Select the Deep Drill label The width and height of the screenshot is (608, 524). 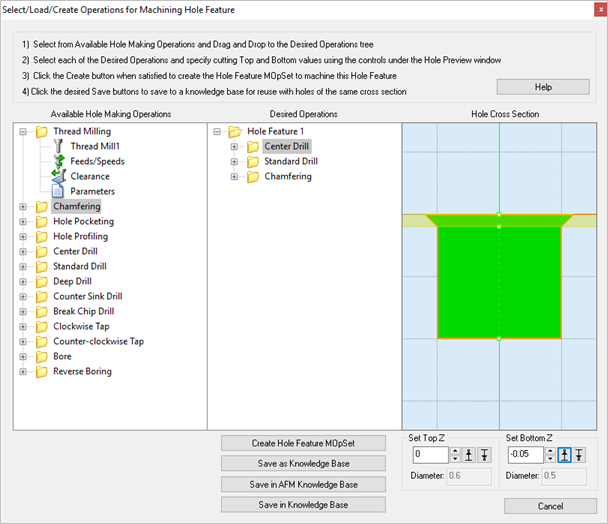point(72,282)
